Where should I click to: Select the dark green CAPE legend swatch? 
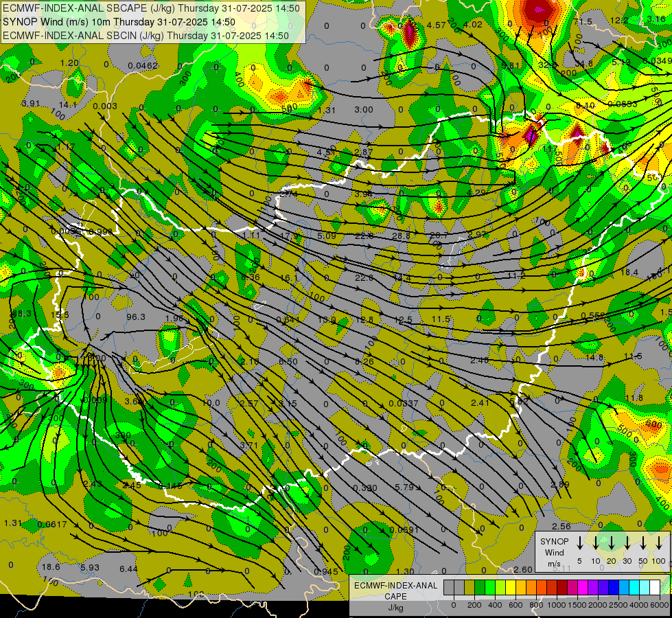pyautogui.click(x=479, y=587)
